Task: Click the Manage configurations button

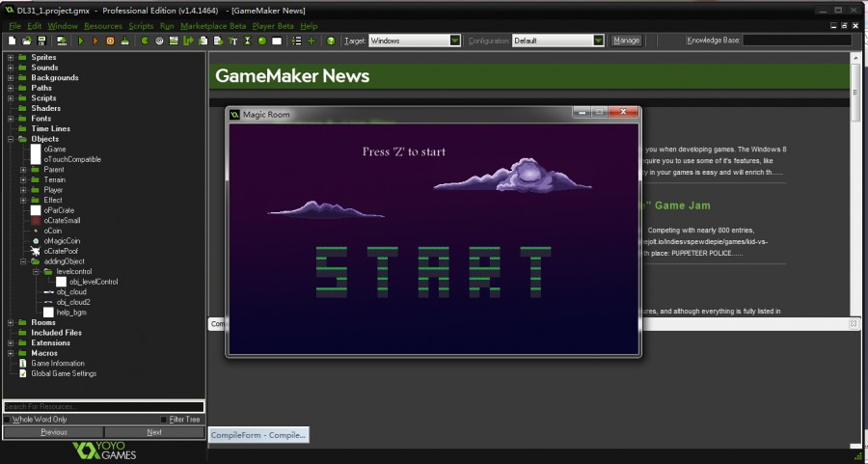Action: point(627,41)
